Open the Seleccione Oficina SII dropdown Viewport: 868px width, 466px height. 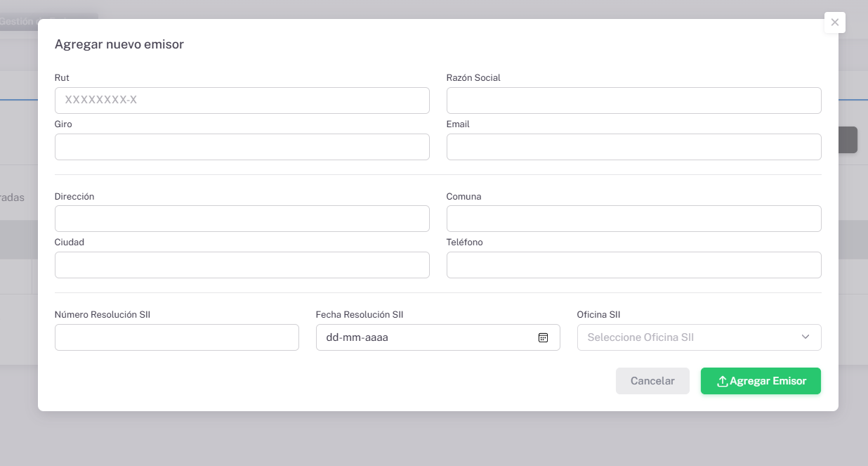tap(688, 337)
